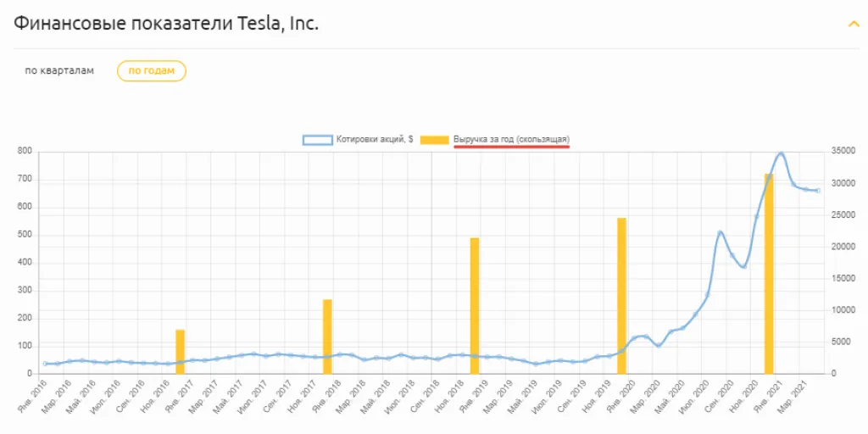Click the "Финансовые показатели Tesla, Inc." heading

(x=166, y=24)
